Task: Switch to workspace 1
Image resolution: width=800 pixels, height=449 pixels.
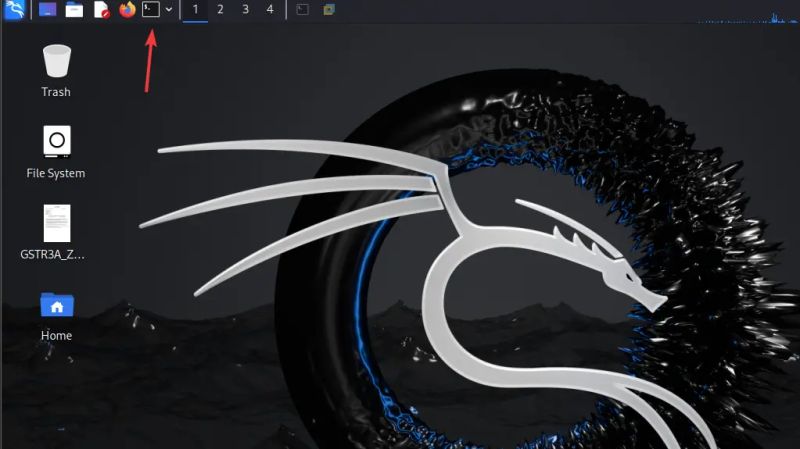Action: pos(195,10)
